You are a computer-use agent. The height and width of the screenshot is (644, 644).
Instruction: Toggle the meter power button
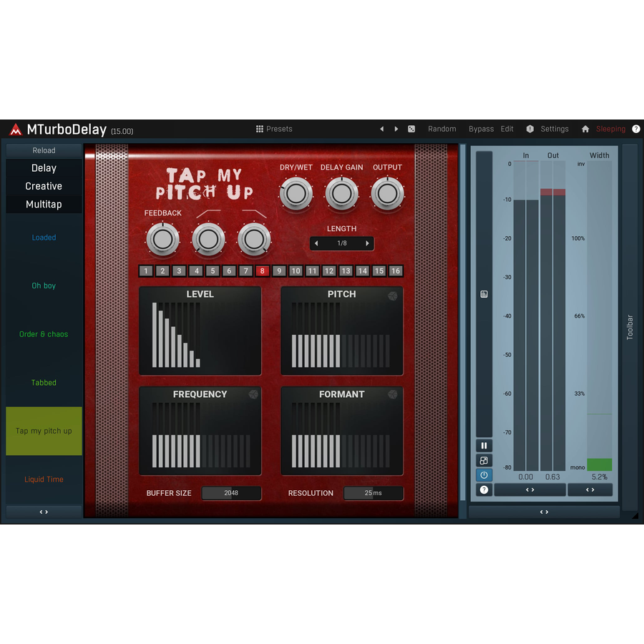484,475
